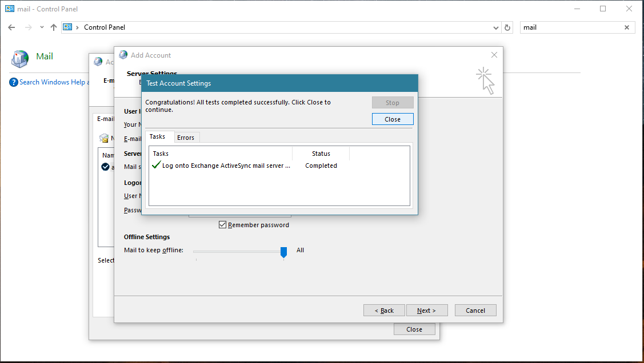Click the back navigation arrow

pos(11,27)
